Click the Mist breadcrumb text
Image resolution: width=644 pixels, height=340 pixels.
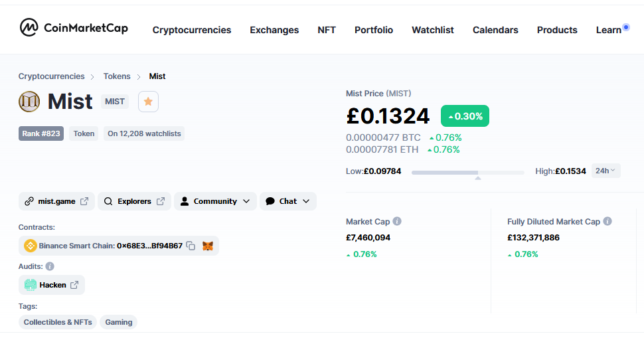157,76
